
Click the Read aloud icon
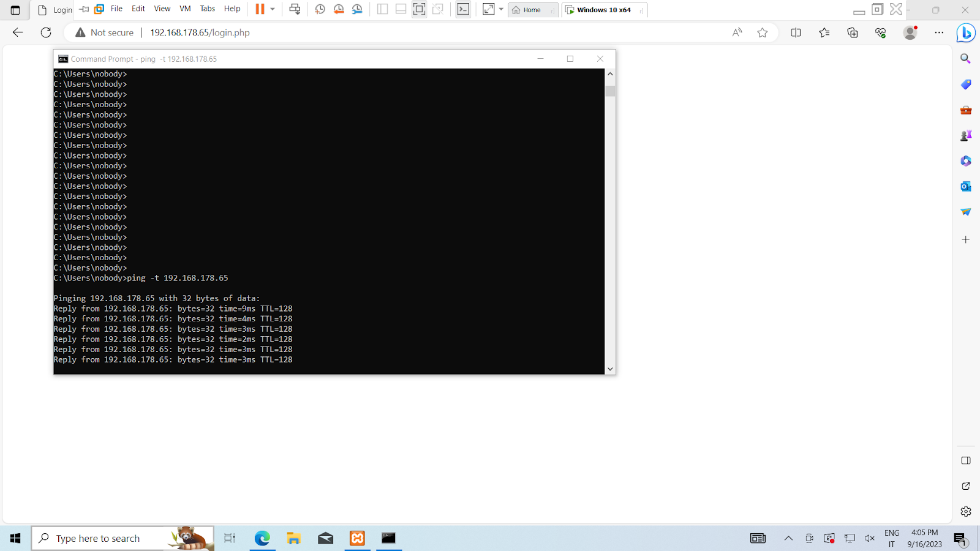tap(737, 32)
